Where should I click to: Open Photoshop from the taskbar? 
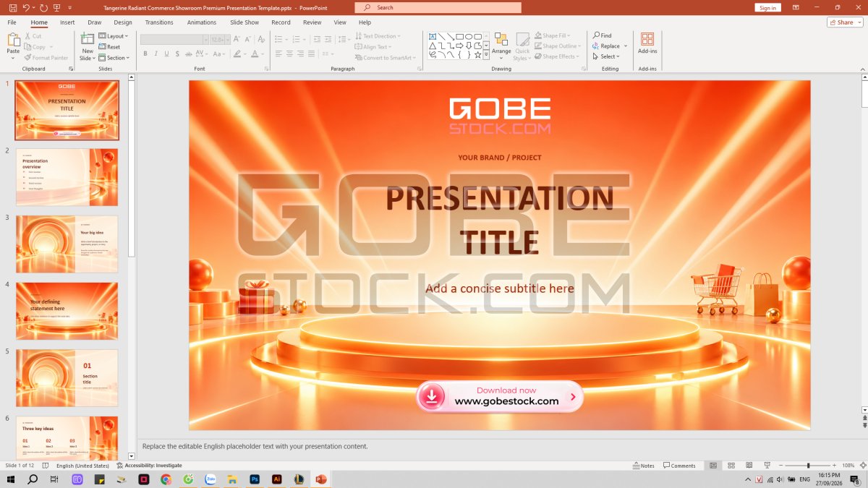tap(255, 479)
